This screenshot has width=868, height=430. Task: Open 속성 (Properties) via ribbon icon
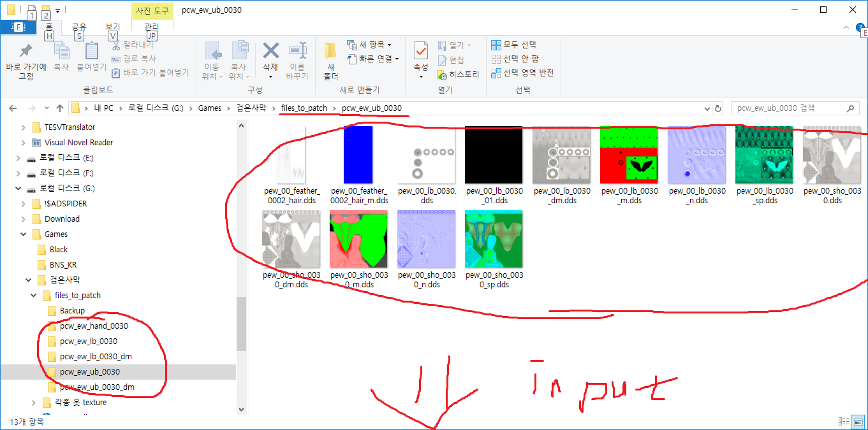coord(420,59)
